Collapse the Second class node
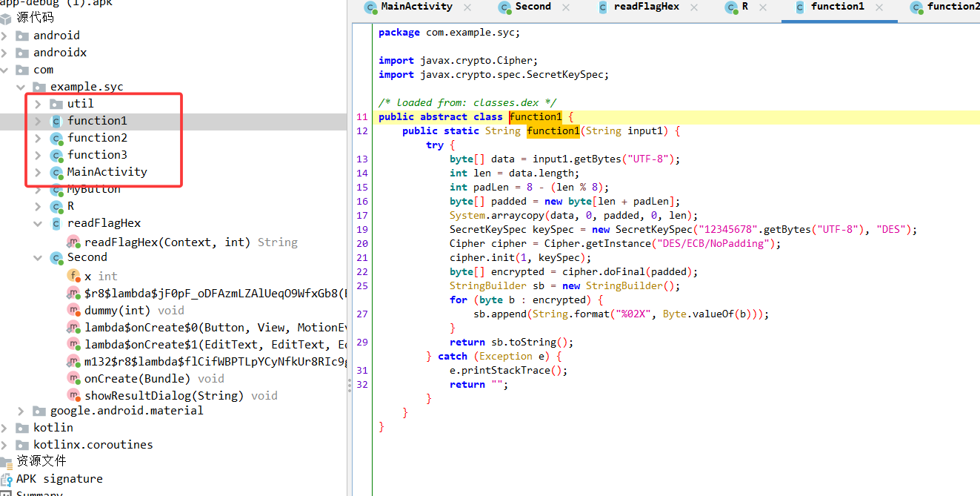Image resolution: width=980 pixels, height=496 pixels. click(x=38, y=257)
